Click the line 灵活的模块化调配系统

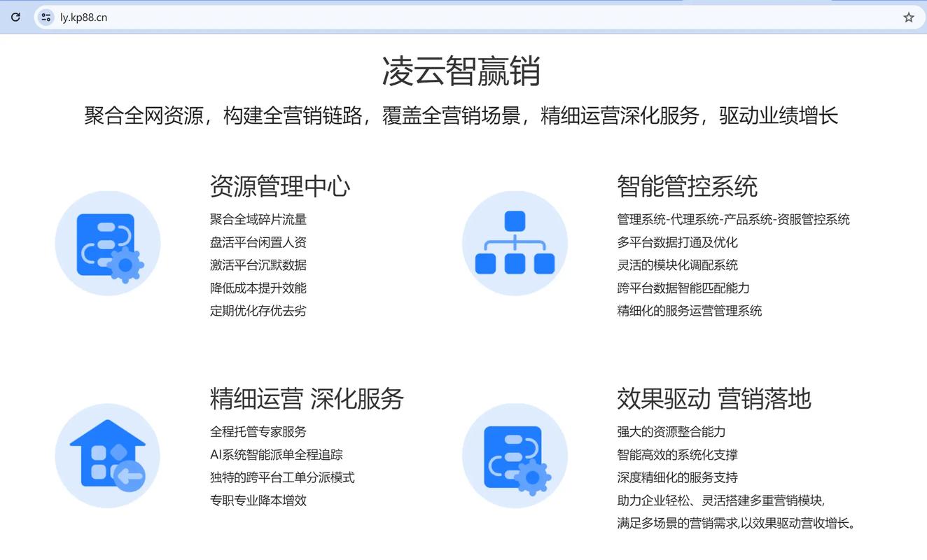678,265
